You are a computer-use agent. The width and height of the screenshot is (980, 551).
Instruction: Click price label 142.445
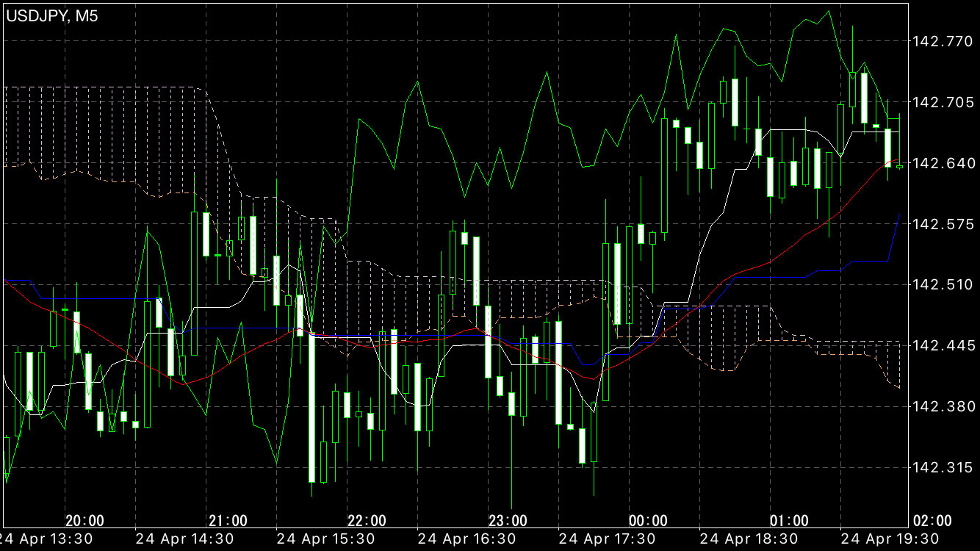[942, 345]
